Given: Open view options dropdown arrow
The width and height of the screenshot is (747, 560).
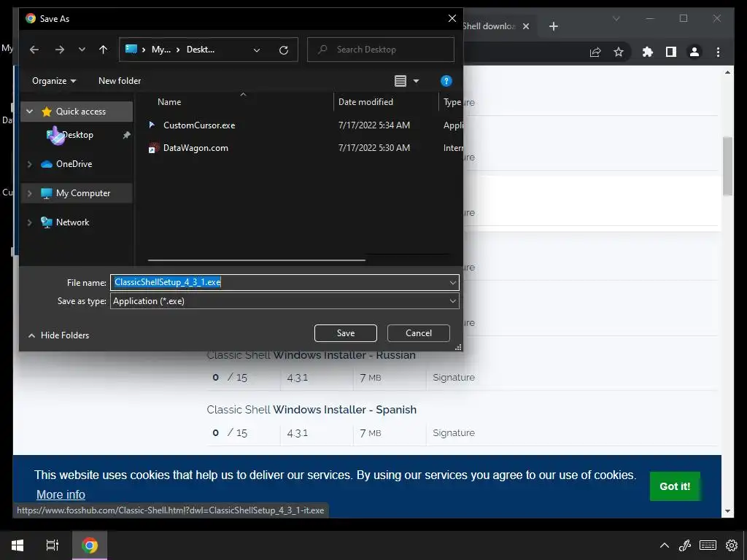Looking at the screenshot, I should pyautogui.click(x=416, y=81).
